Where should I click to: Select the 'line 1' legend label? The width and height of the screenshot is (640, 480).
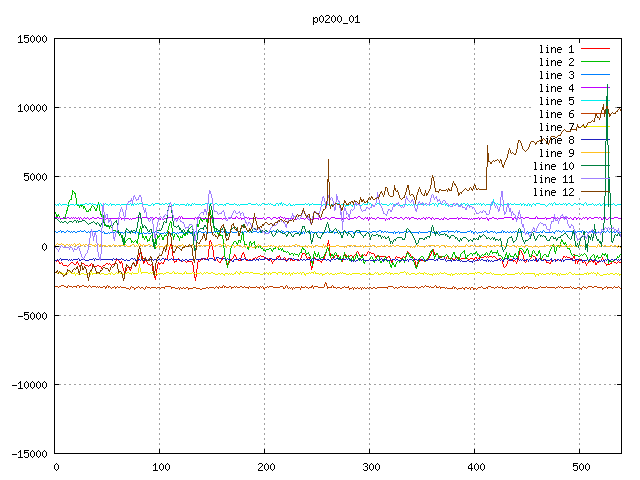pos(556,49)
